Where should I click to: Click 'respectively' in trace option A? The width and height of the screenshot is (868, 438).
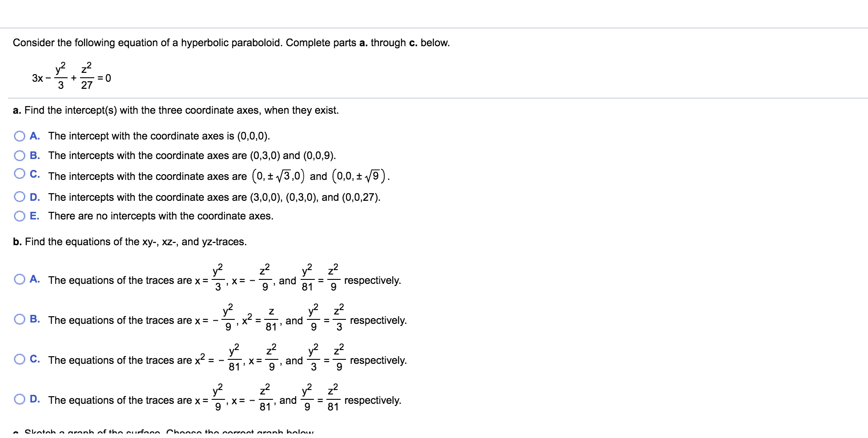coord(373,280)
